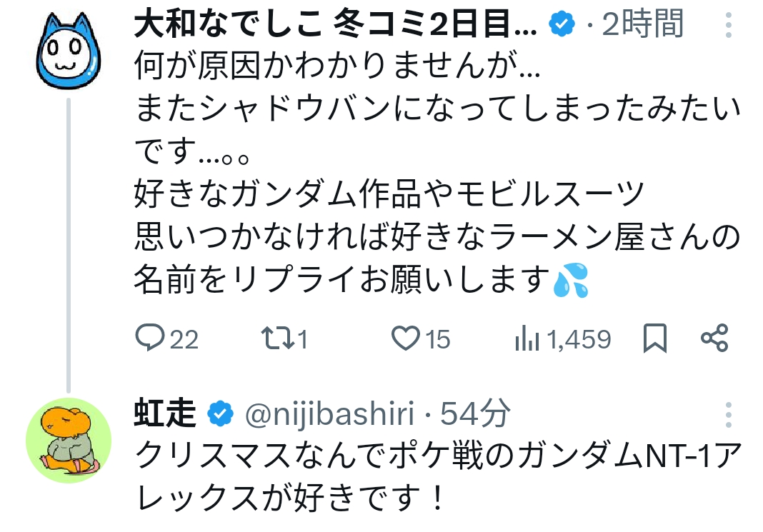Visit the 大和なでしこ display name profile
This screenshot has height=532, width=763.
coord(335,25)
